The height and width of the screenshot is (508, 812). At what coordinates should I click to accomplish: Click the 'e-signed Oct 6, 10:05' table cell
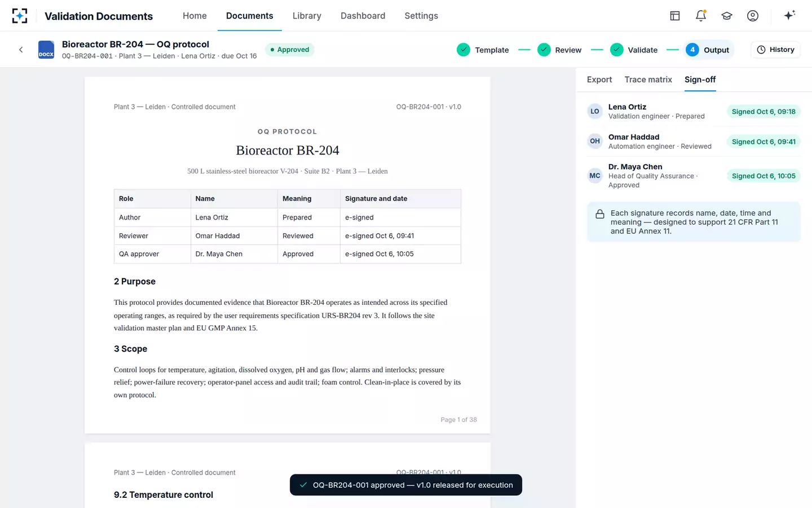tap(400, 254)
